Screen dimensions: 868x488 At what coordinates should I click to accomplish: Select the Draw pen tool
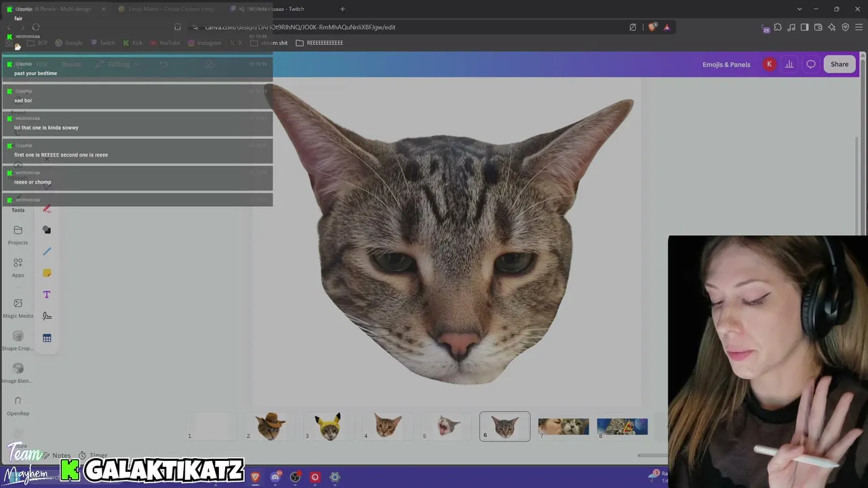pos(47,208)
